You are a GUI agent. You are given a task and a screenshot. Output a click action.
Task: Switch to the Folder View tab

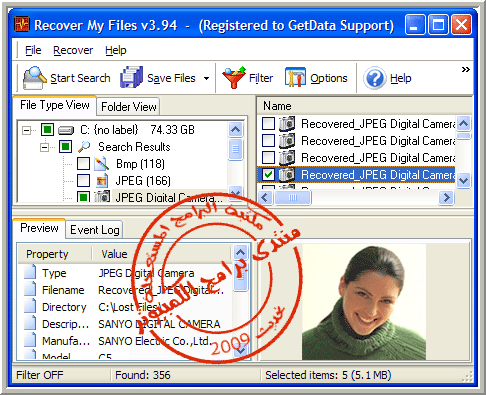point(129,107)
